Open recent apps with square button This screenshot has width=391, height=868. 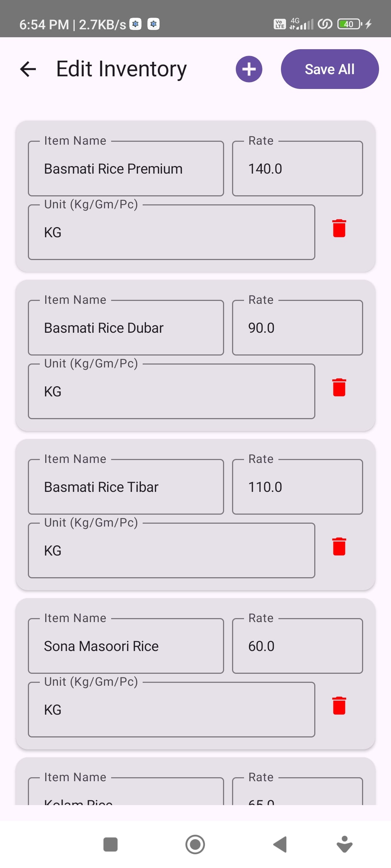pyautogui.click(x=110, y=844)
